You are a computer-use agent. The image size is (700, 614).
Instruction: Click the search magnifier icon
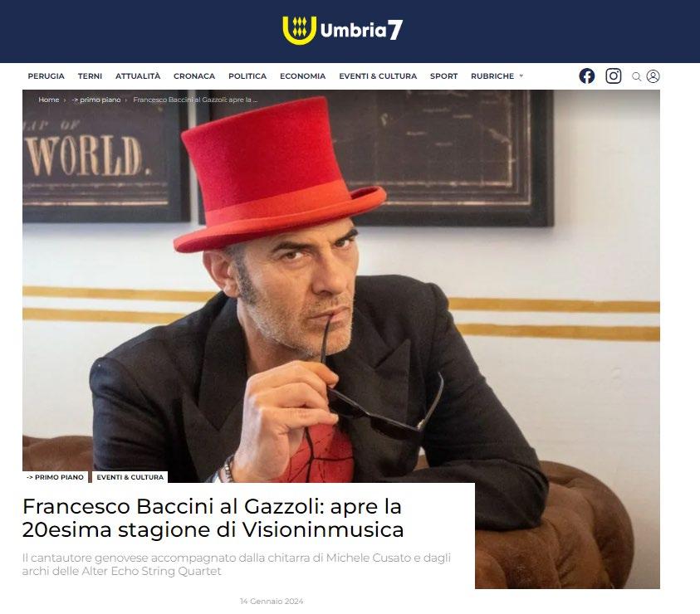[x=636, y=76]
